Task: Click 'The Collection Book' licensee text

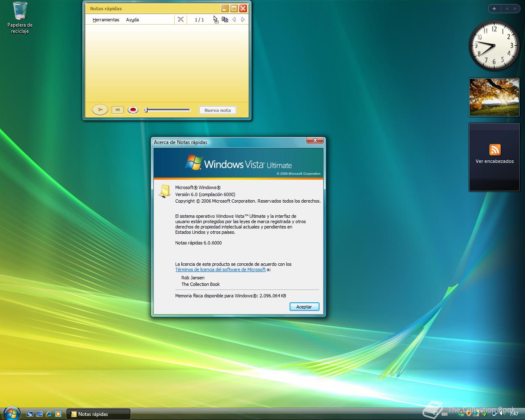Action: [201, 284]
